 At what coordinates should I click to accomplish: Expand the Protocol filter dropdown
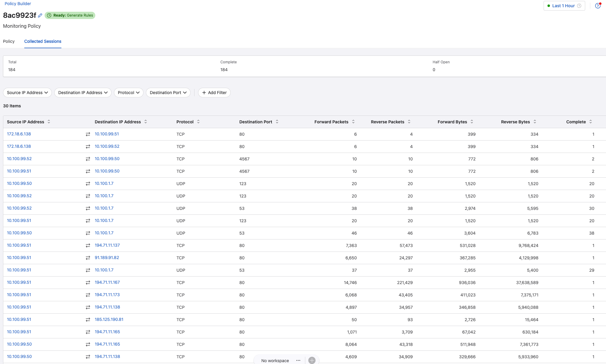pyautogui.click(x=129, y=93)
